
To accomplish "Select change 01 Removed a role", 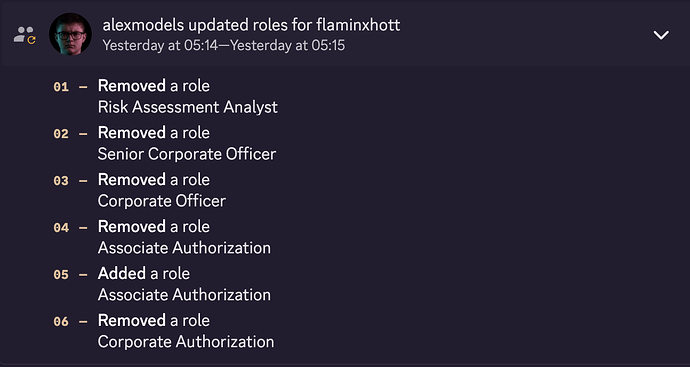I will pos(154,86).
